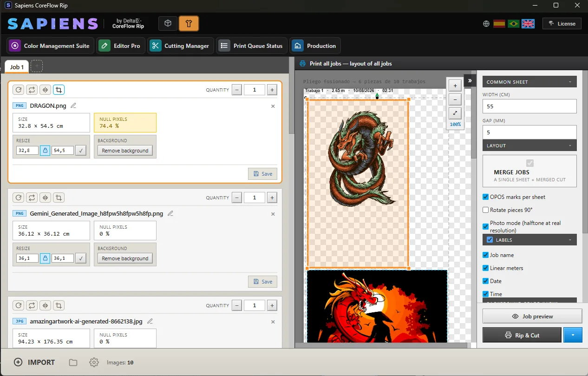Open the Rip & Cut dropdown arrow
588x376 pixels.
coord(573,335)
